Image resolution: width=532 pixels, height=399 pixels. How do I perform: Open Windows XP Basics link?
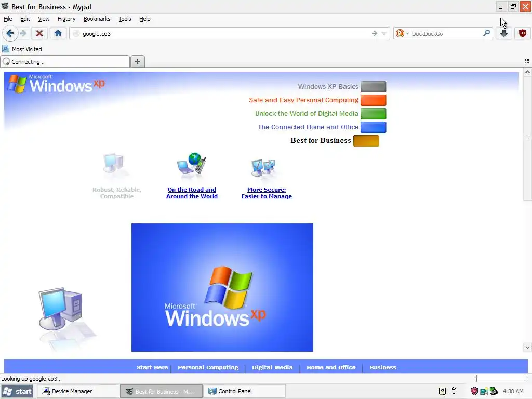click(328, 87)
